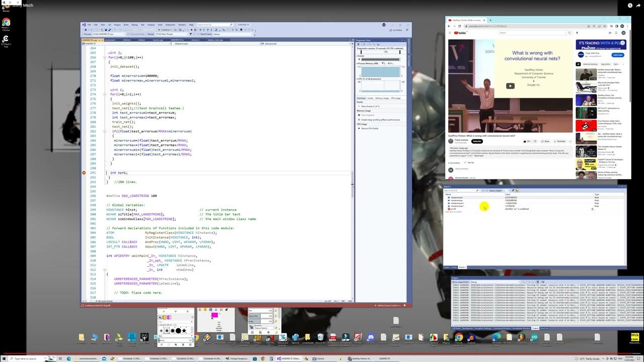The height and width of the screenshot is (362, 644).
Task: Open the File menu in Visual Studio
Action: coord(89,25)
